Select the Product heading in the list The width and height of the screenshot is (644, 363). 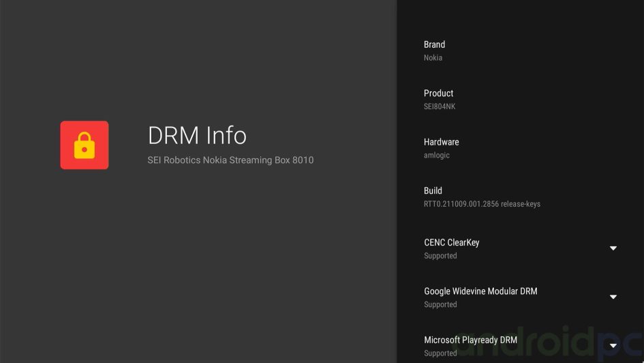point(438,93)
